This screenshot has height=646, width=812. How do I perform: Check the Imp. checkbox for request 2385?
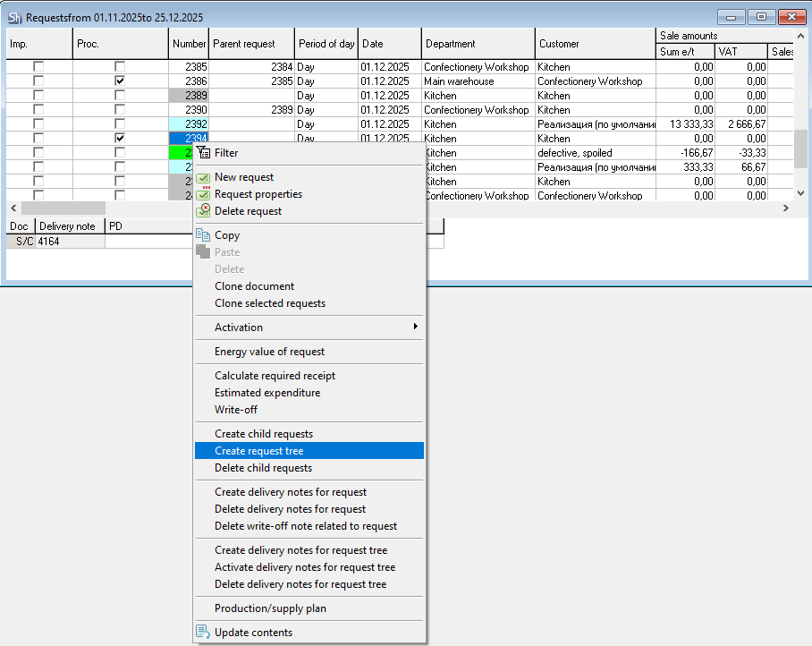click(x=38, y=67)
